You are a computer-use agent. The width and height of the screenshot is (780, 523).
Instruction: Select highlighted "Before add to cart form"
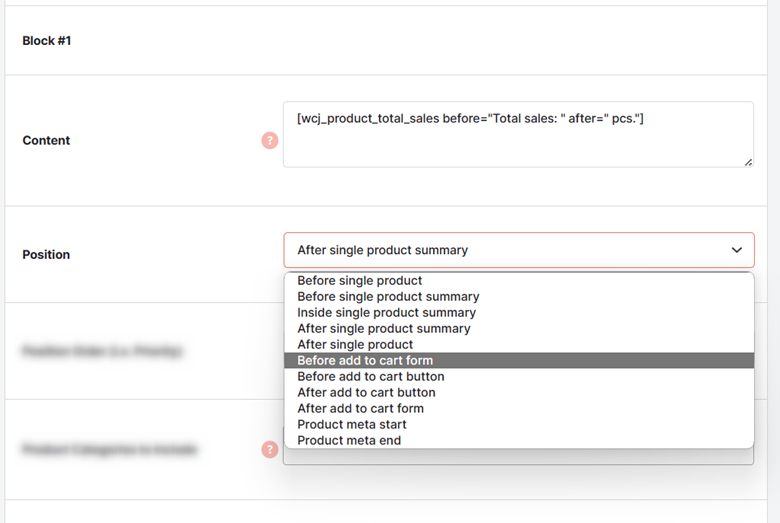tap(519, 360)
